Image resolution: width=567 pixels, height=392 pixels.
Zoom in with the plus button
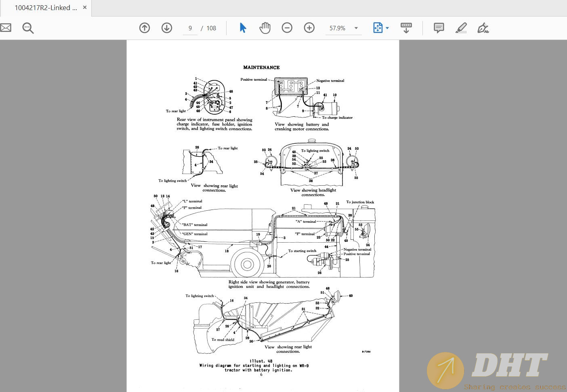point(309,28)
